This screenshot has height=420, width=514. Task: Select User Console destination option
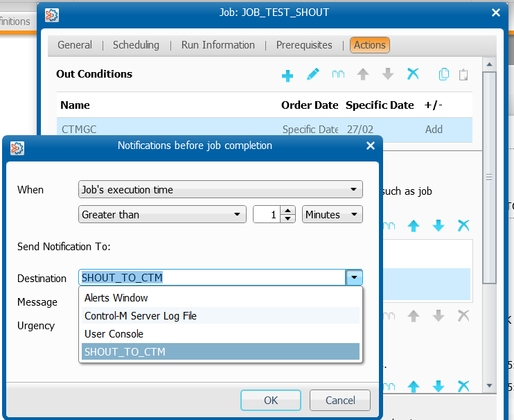(220, 334)
